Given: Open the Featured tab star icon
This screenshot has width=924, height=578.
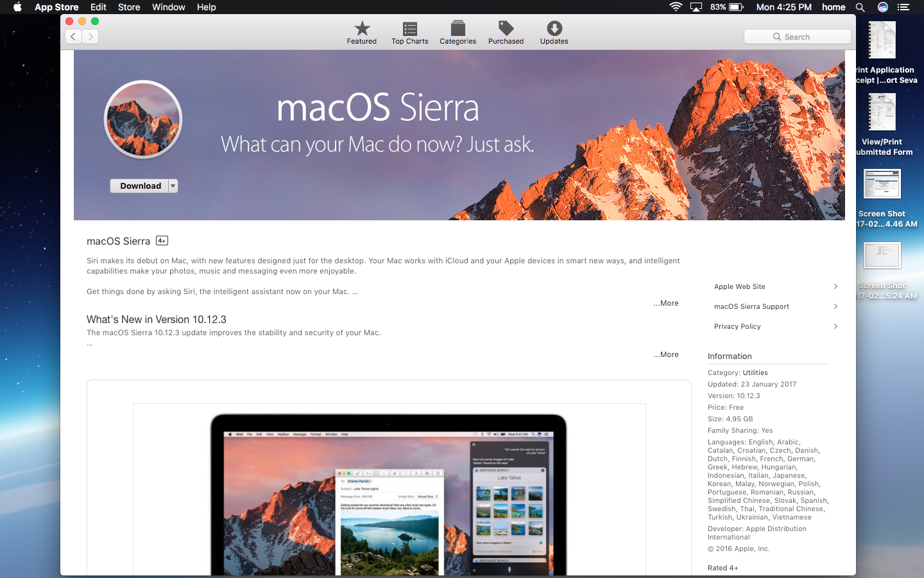Looking at the screenshot, I should pyautogui.click(x=362, y=28).
